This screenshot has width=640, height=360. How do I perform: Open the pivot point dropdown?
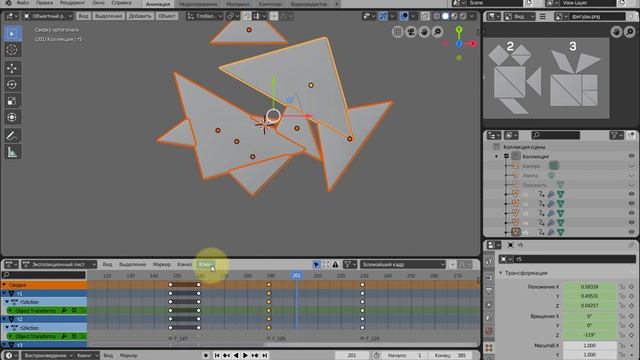[x=233, y=16]
